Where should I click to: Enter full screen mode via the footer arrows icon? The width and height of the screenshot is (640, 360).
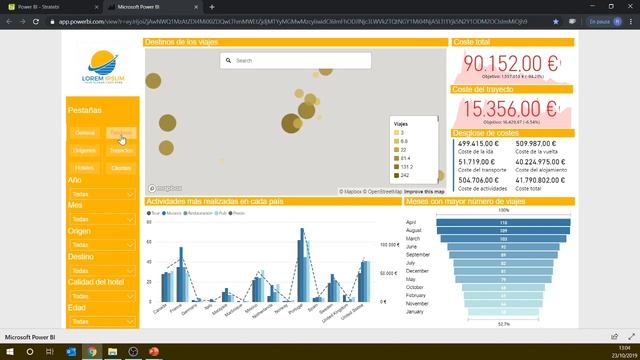click(631, 337)
